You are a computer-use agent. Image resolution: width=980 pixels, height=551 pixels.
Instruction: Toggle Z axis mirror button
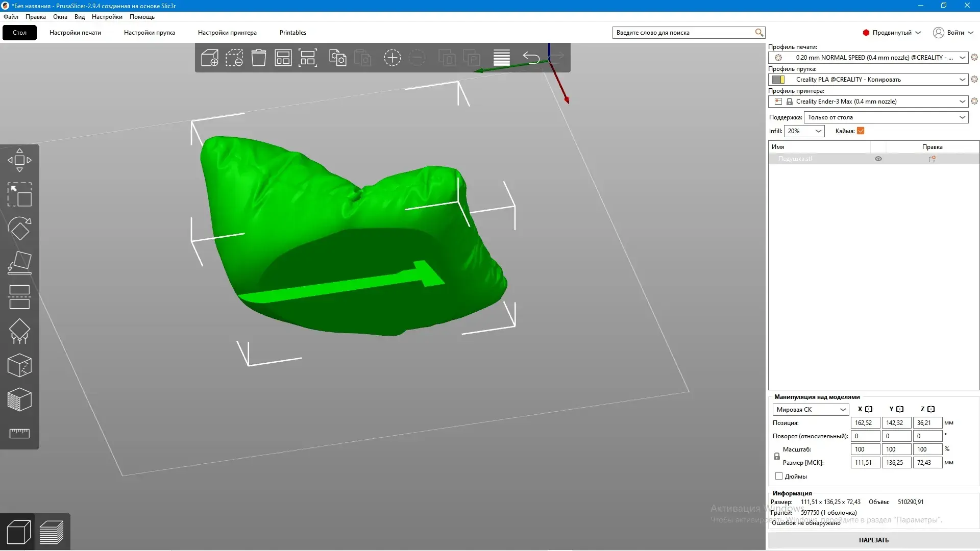931,409
